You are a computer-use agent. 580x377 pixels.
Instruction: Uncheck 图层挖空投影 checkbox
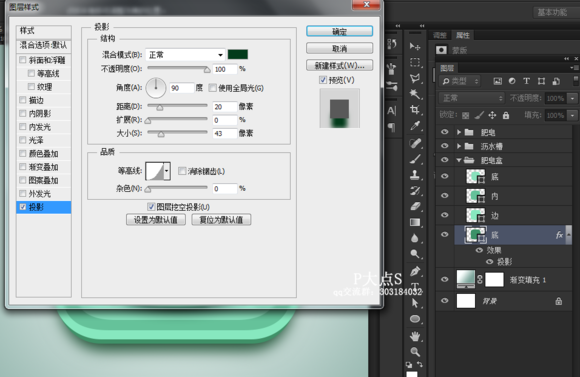click(x=151, y=206)
